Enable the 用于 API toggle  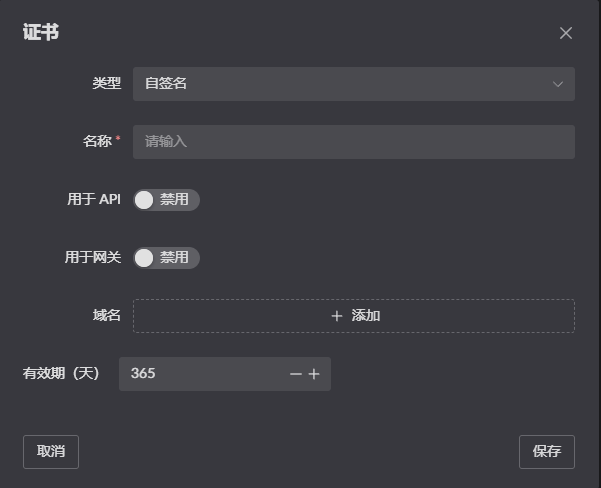tap(166, 200)
